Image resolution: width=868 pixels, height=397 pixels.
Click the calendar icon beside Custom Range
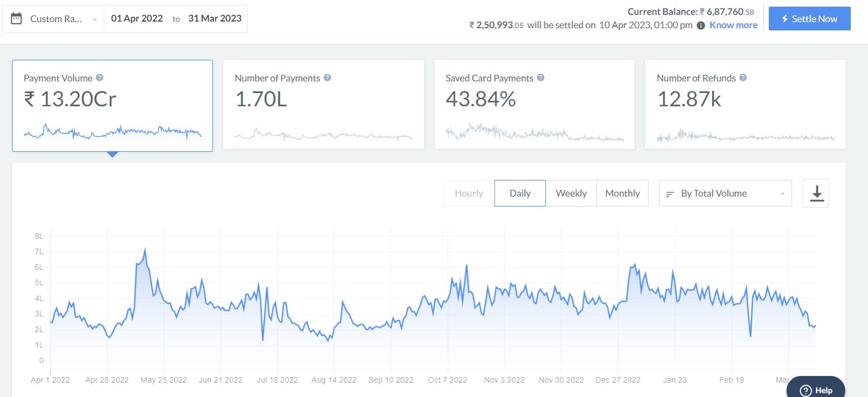[17, 19]
